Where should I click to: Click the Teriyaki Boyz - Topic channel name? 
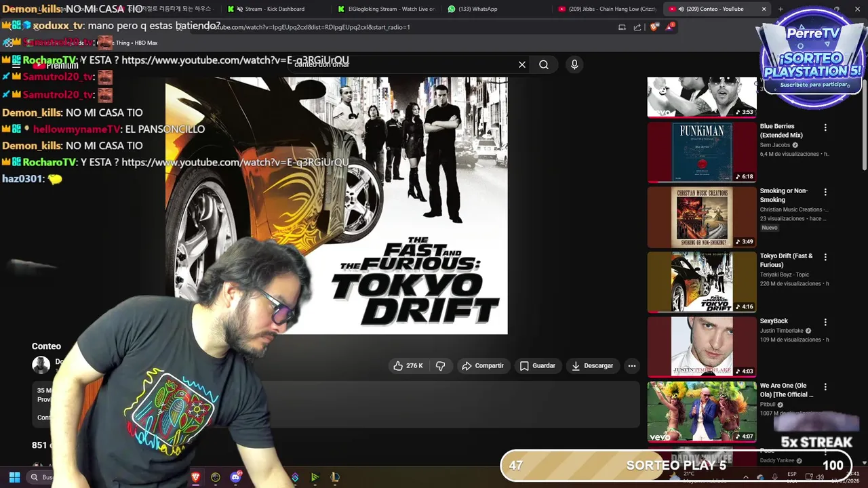(x=785, y=274)
